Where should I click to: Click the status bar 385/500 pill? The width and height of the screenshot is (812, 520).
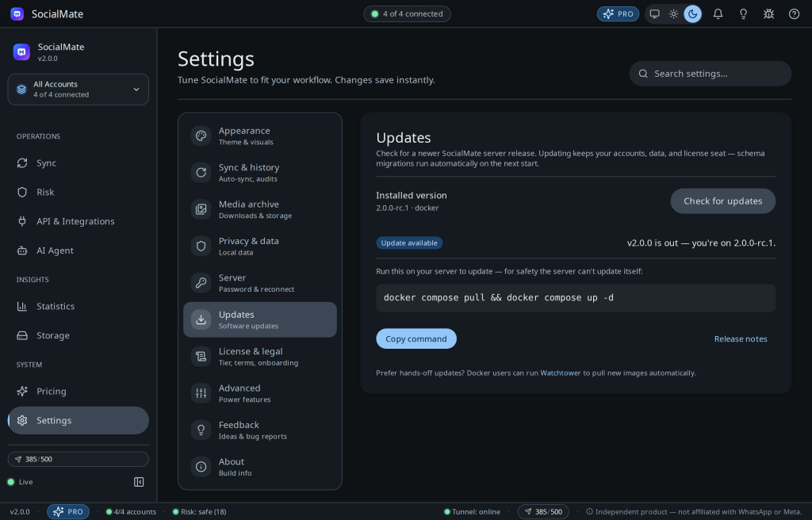[543, 512]
